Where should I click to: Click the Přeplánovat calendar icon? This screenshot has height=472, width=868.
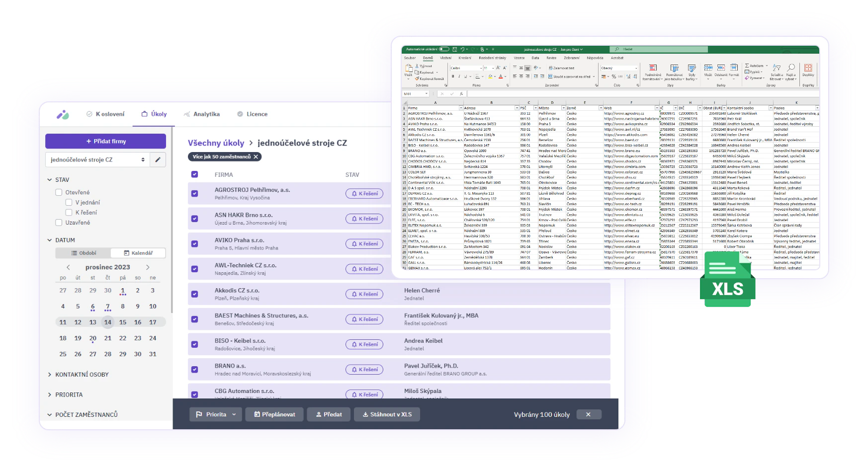point(257,414)
